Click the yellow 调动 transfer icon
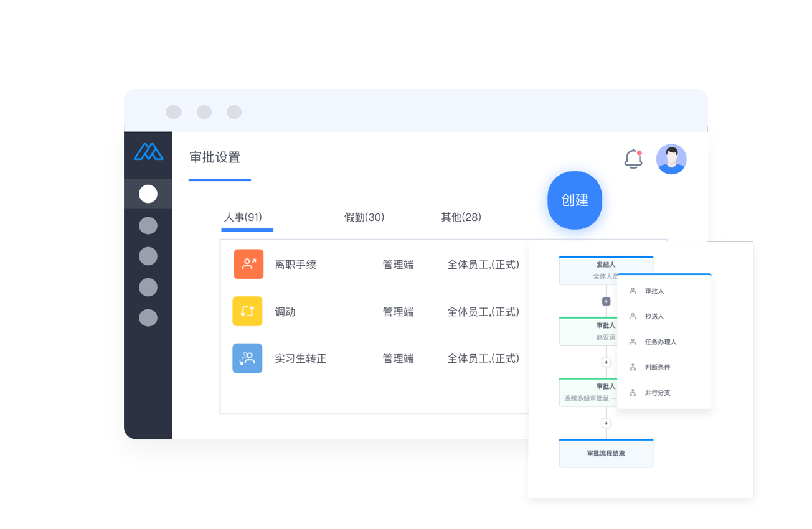This screenshot has height=529, width=812. click(x=247, y=311)
